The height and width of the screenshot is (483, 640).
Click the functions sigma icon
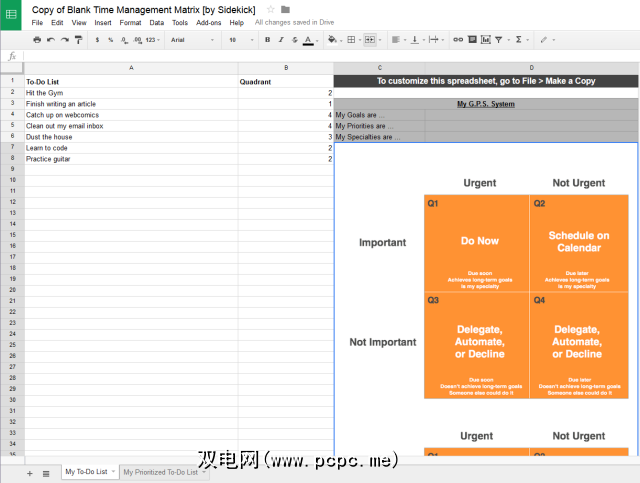click(518, 40)
